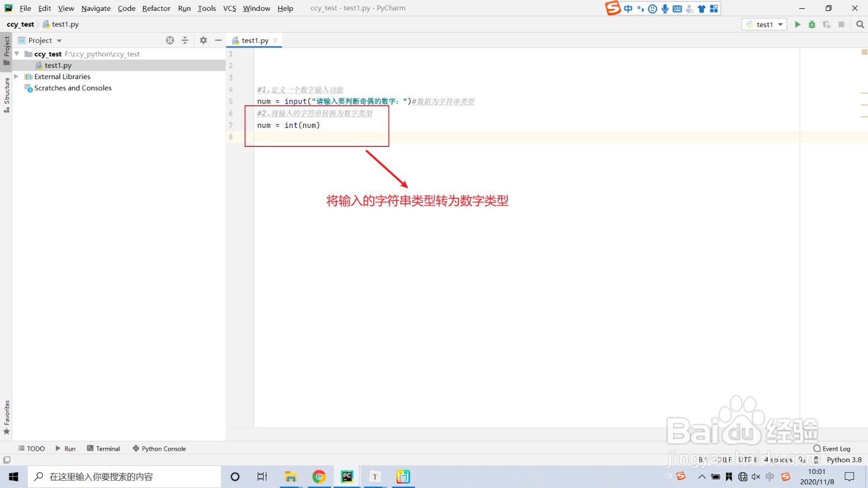The width and height of the screenshot is (868, 488).
Task: Open the Tools menu
Action: 207,8
